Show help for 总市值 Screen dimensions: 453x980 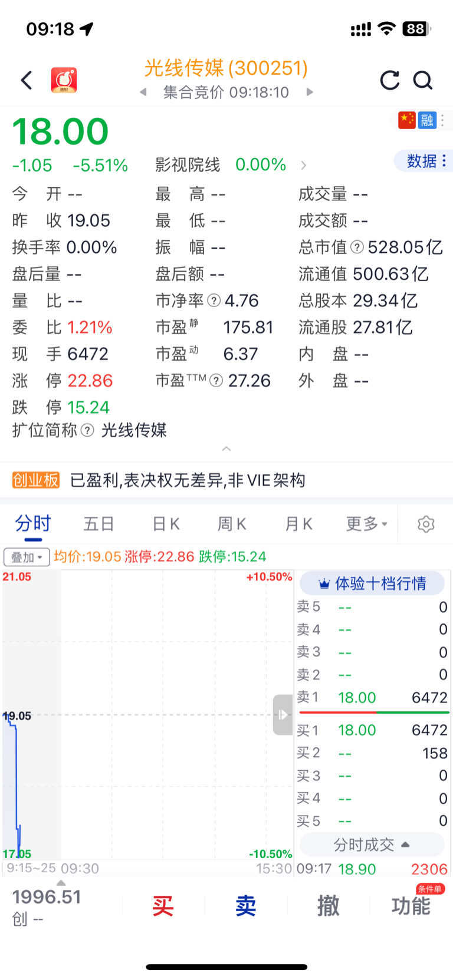(x=357, y=247)
